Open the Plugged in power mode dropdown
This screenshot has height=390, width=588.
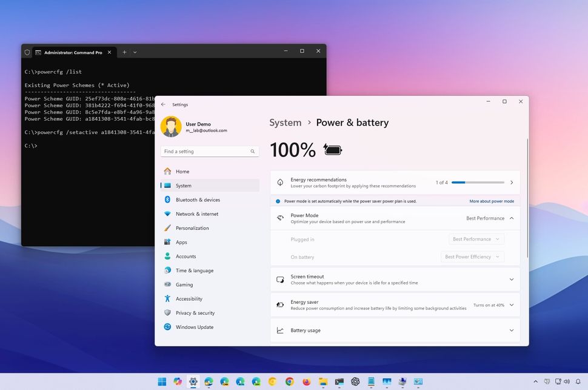pyautogui.click(x=476, y=239)
